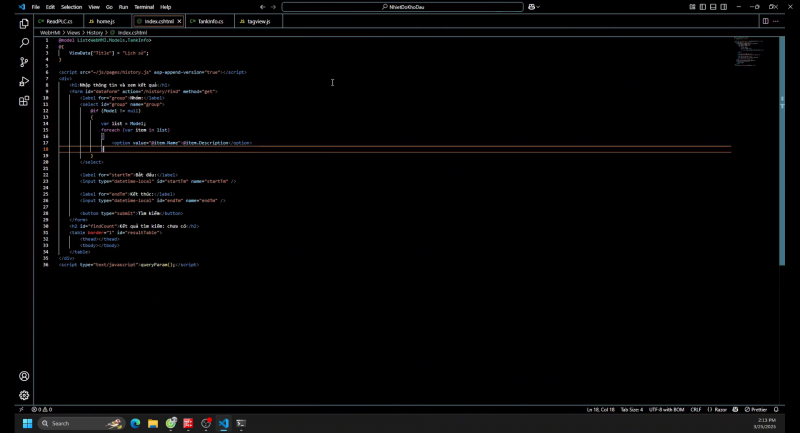Open the Terminal menu
This screenshot has width=800, height=433.
pos(144,7)
